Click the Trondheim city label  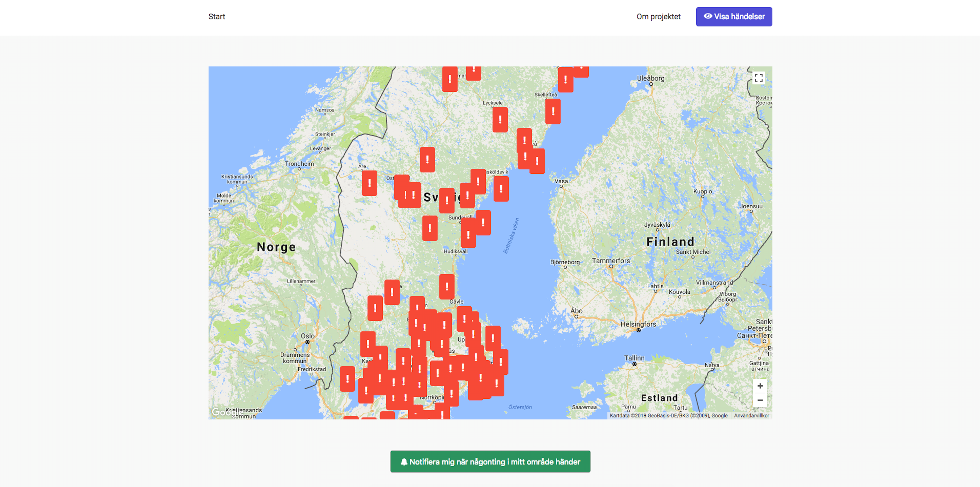coord(299,164)
